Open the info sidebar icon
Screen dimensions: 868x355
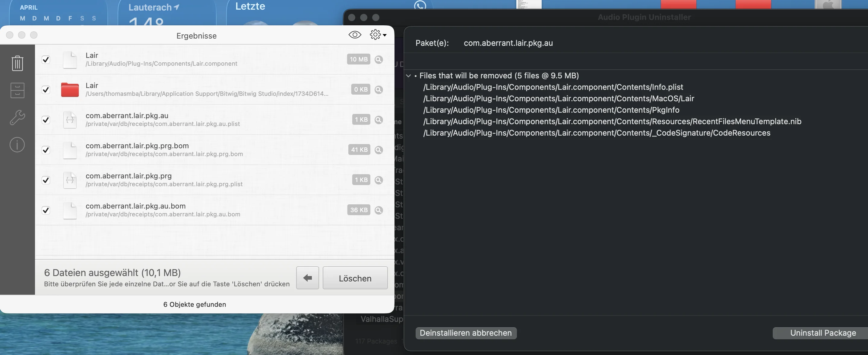click(x=17, y=145)
